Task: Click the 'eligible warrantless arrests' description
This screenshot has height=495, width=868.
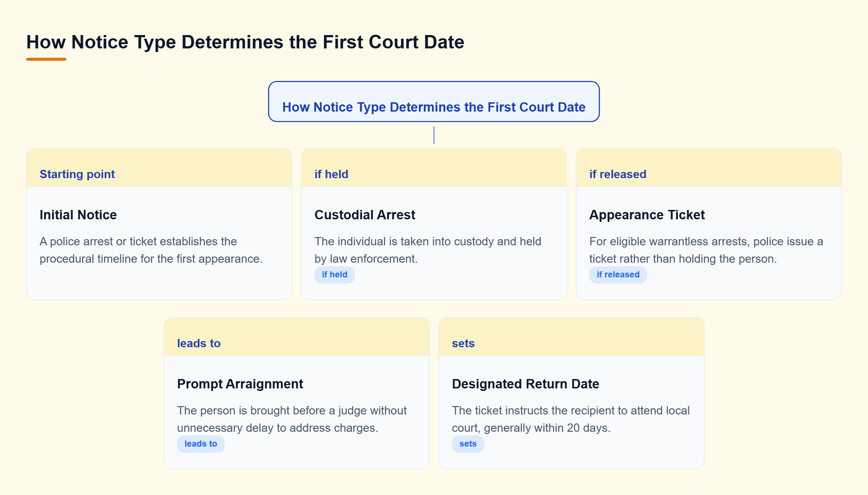Action: coord(706,250)
